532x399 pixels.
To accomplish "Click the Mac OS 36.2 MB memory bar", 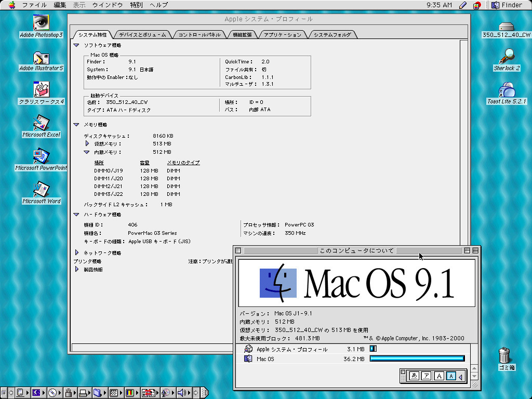I will click(x=417, y=358).
